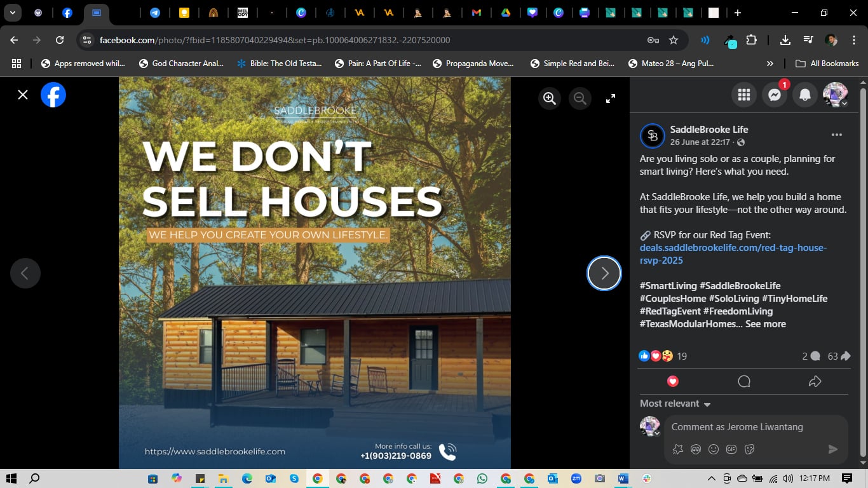This screenshot has height=488, width=868.
Task: Click the address bar URL
Action: (275, 40)
